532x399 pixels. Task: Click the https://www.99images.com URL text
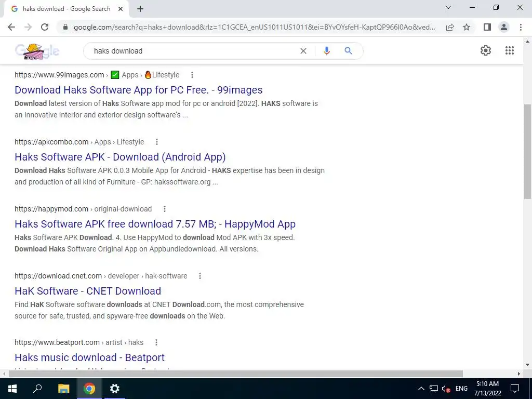coord(59,75)
